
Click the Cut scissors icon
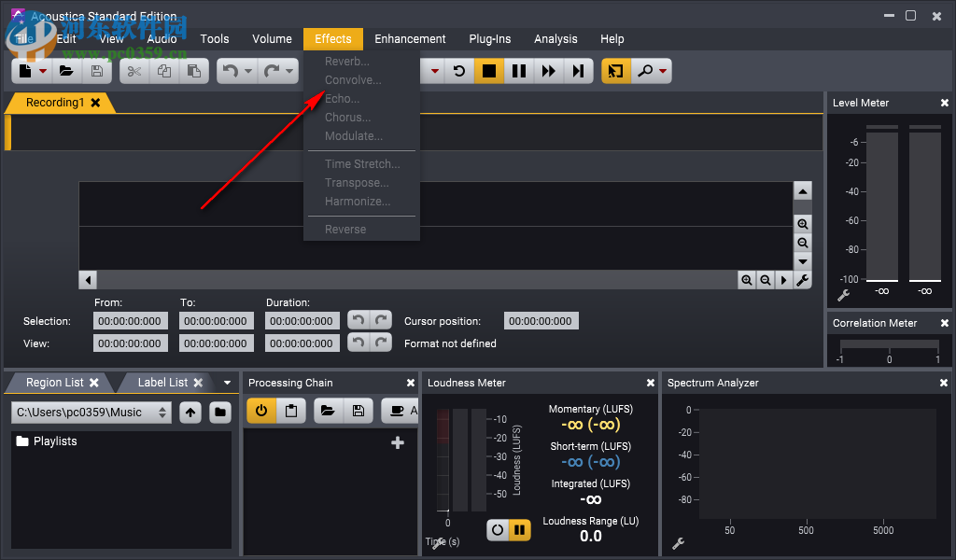point(134,71)
